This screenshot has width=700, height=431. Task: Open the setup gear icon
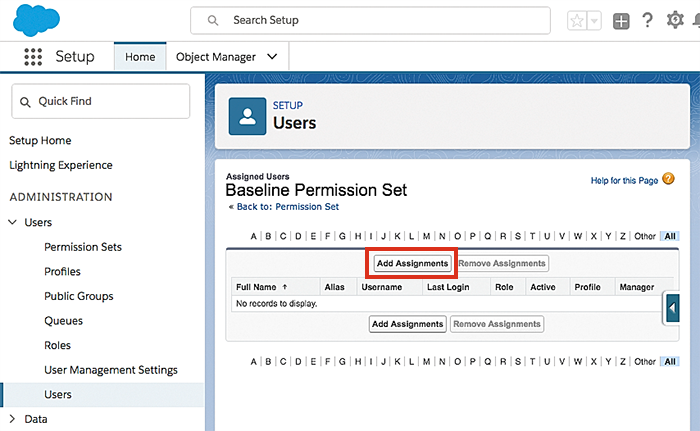675,20
